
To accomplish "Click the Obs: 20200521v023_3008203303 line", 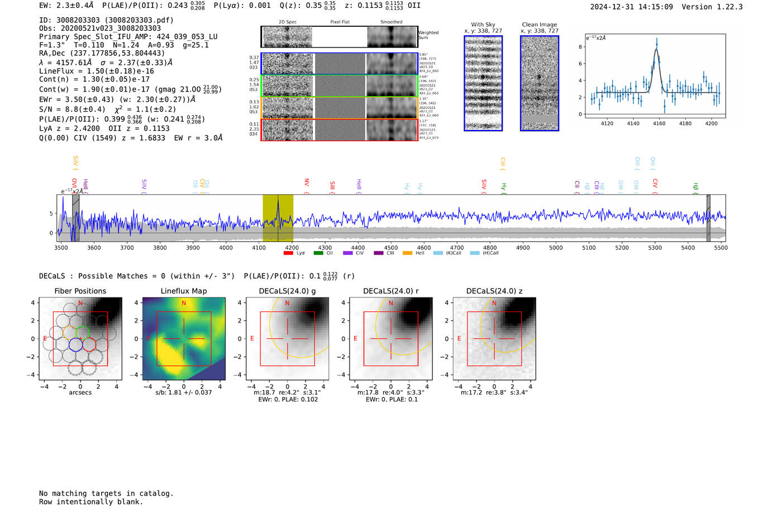I will (100, 28).
